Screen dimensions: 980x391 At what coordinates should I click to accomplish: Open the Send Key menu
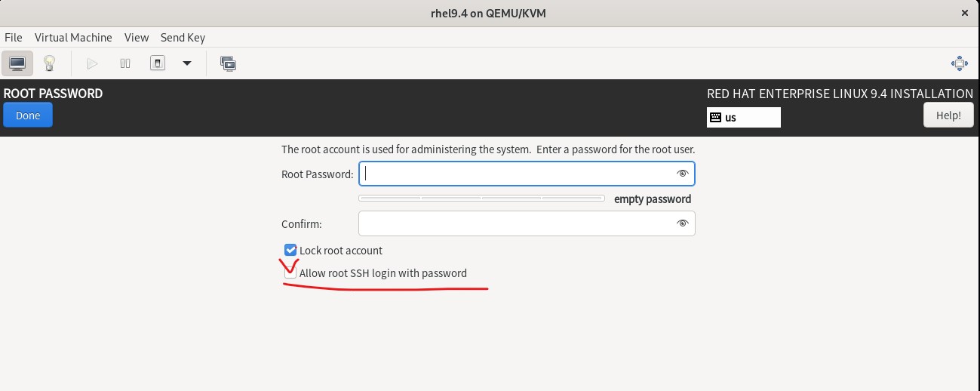(183, 37)
